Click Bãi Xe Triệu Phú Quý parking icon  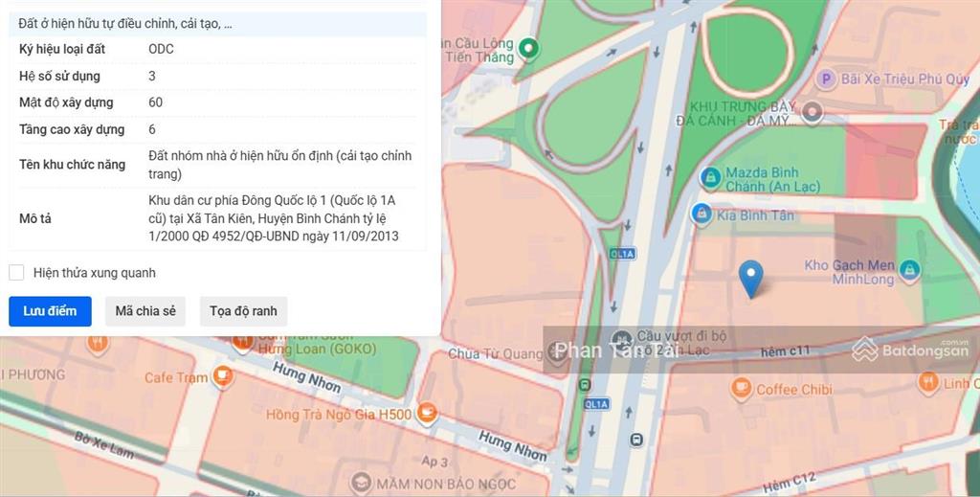(x=826, y=79)
